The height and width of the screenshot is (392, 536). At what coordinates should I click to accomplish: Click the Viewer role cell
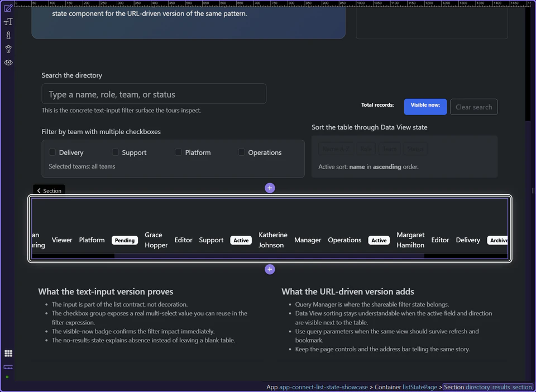coord(62,240)
